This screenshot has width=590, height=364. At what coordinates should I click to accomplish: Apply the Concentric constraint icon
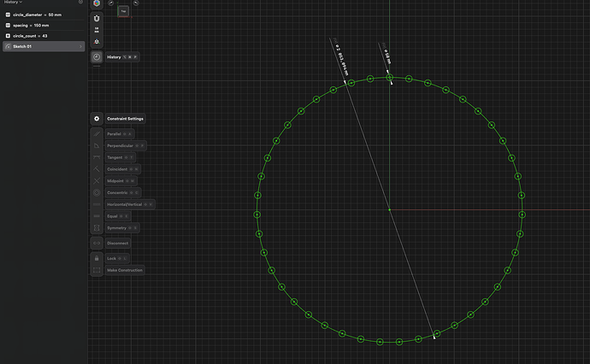97,192
